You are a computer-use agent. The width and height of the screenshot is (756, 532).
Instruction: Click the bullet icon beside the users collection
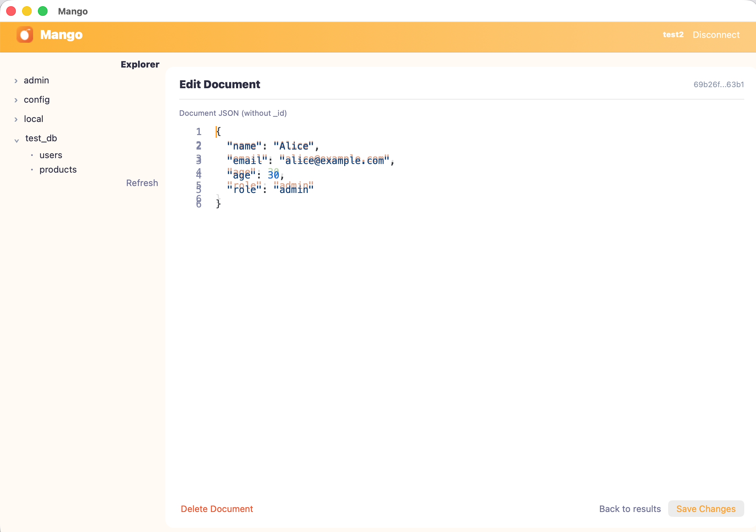click(x=32, y=155)
